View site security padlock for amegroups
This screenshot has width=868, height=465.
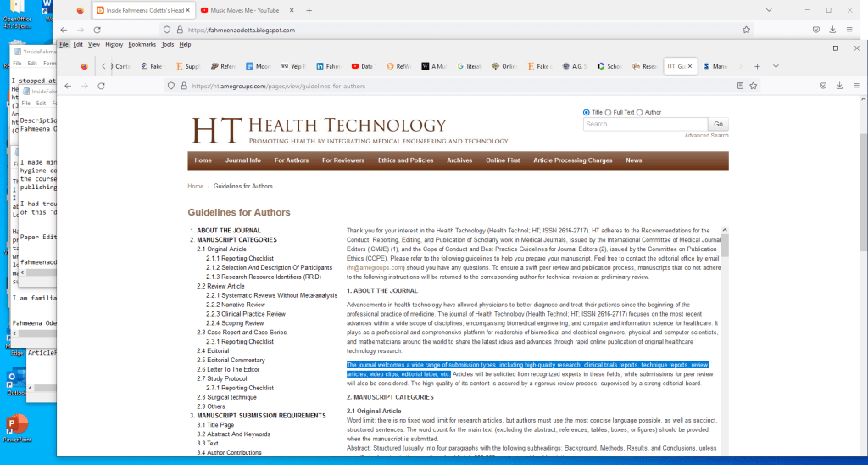click(184, 86)
